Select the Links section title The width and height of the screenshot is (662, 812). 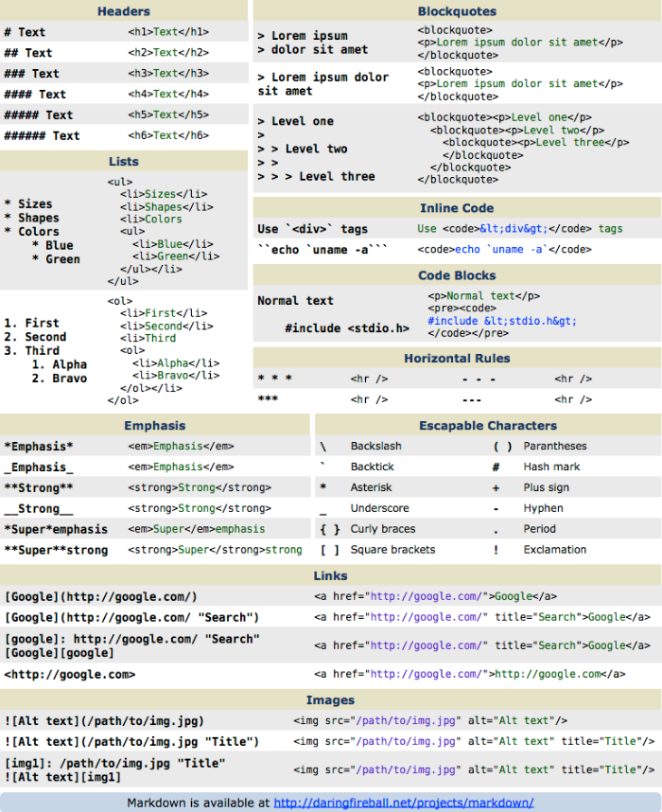(331, 575)
